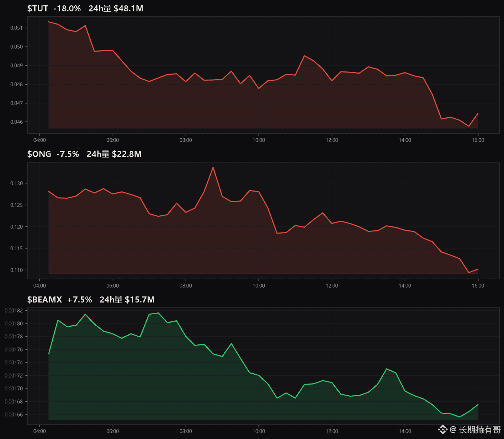Click the 0.00166 price label on BEAMX chart
The image size is (504, 439).
[14, 415]
